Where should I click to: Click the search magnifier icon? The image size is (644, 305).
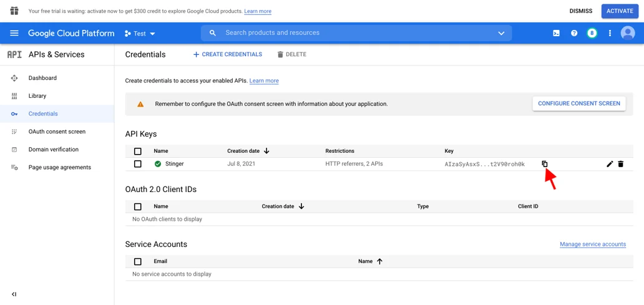[x=213, y=33]
